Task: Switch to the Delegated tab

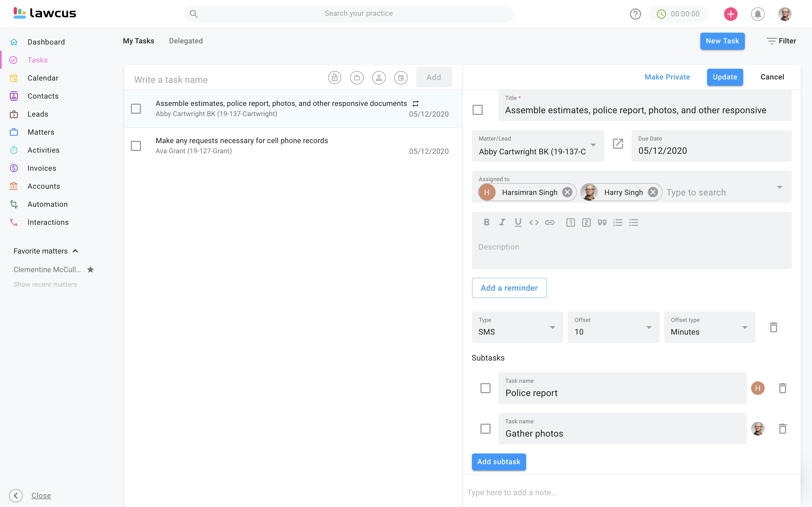Action: click(x=186, y=41)
